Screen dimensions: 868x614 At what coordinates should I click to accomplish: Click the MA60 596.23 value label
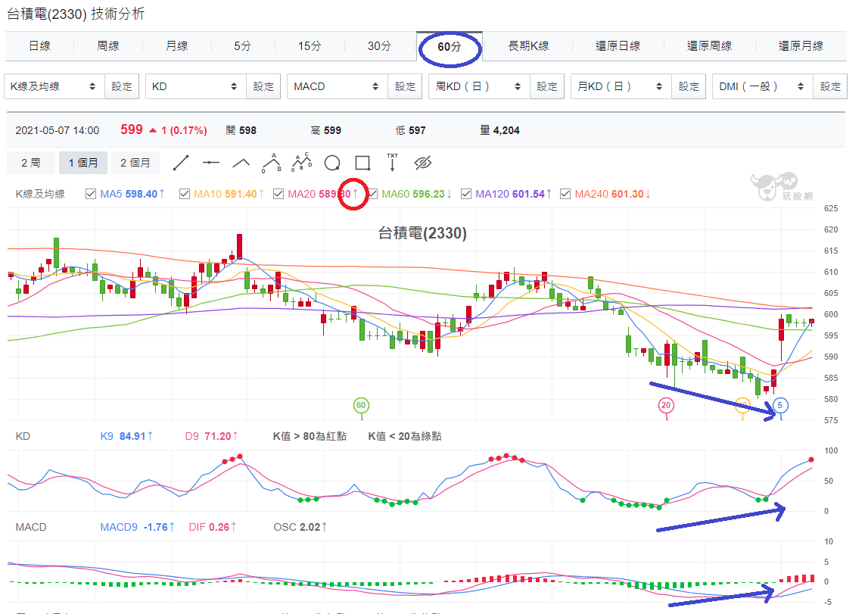tap(416, 194)
